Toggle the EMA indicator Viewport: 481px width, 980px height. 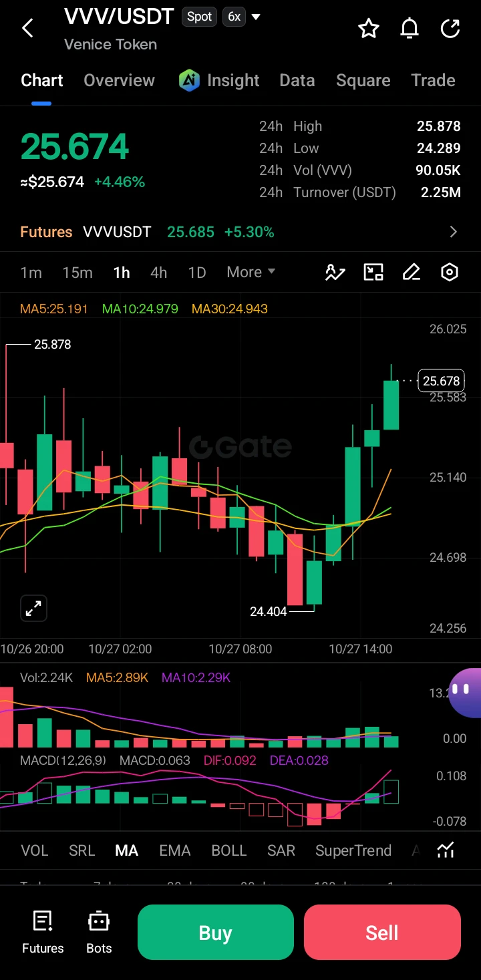point(175,850)
